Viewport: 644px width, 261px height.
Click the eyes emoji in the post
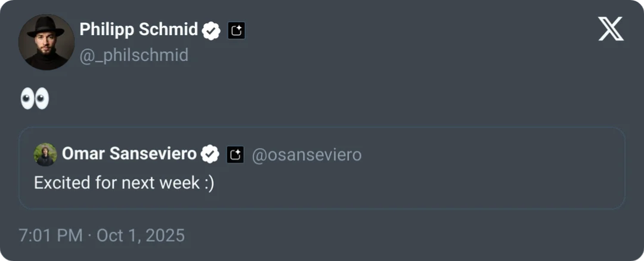pos(35,99)
